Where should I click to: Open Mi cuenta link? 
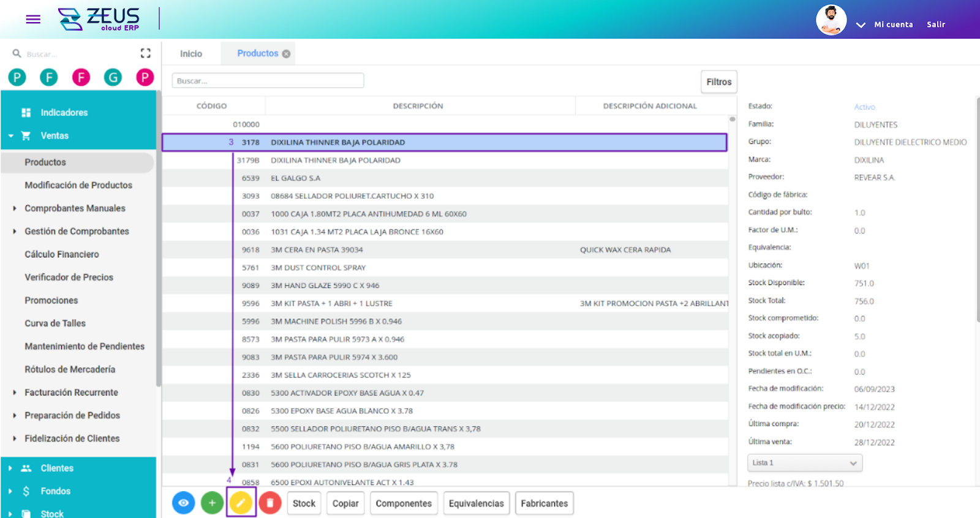[893, 25]
